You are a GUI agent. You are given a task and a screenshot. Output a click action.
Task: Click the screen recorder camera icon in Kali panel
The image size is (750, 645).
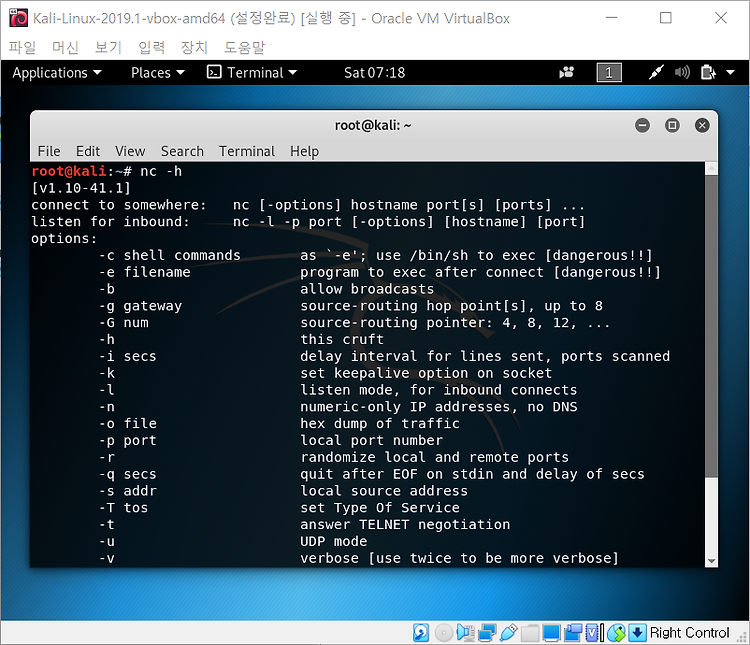coord(566,73)
